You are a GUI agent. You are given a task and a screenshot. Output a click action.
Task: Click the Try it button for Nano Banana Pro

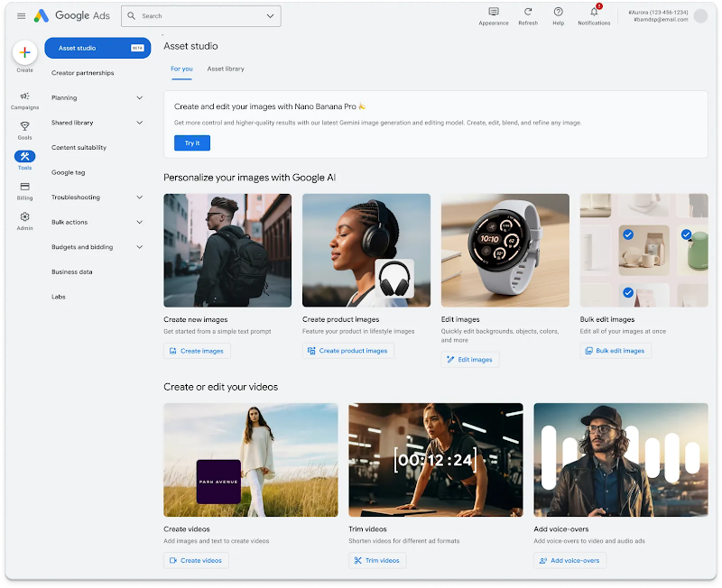point(191,142)
